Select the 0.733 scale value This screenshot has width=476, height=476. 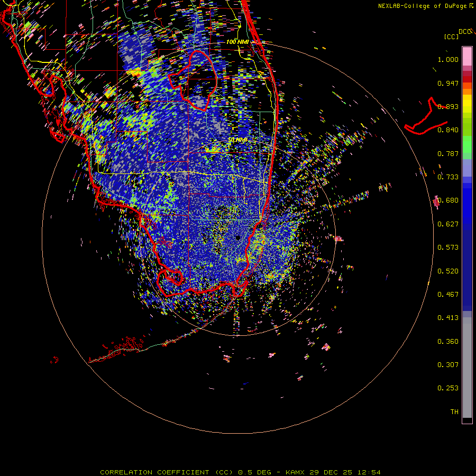tap(448, 177)
